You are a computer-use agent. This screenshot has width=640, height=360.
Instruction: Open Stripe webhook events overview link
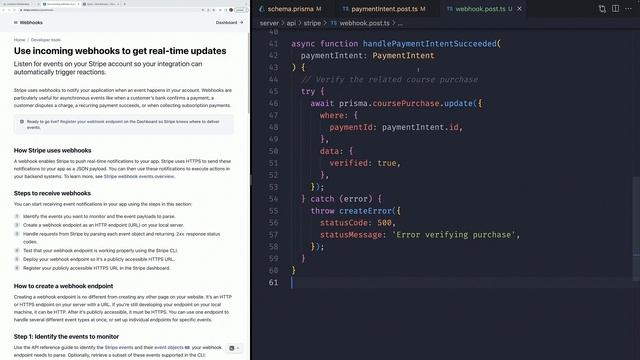(139, 176)
